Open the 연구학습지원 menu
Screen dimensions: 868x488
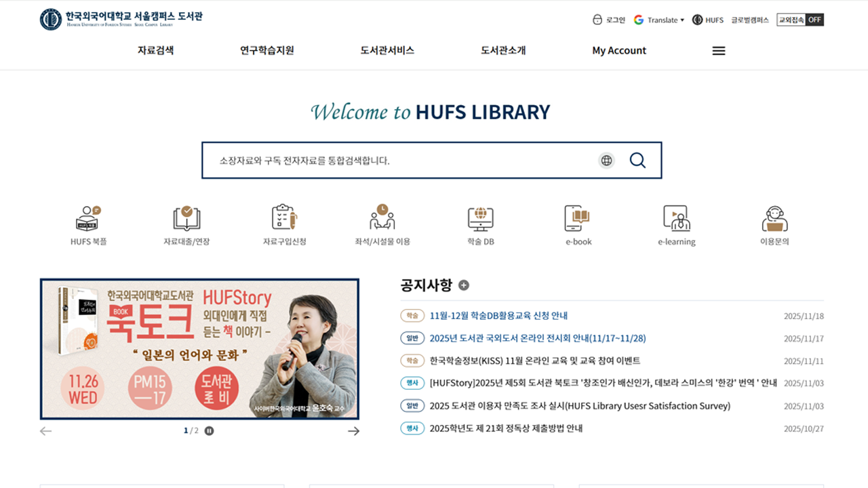click(x=267, y=50)
